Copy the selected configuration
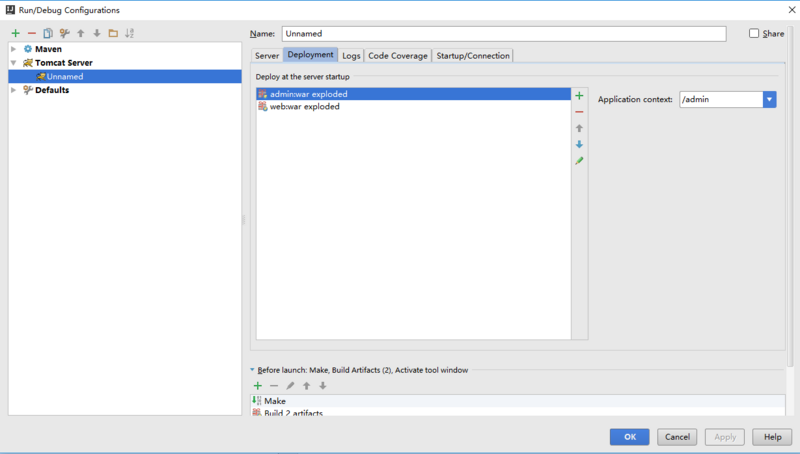 pos(48,33)
